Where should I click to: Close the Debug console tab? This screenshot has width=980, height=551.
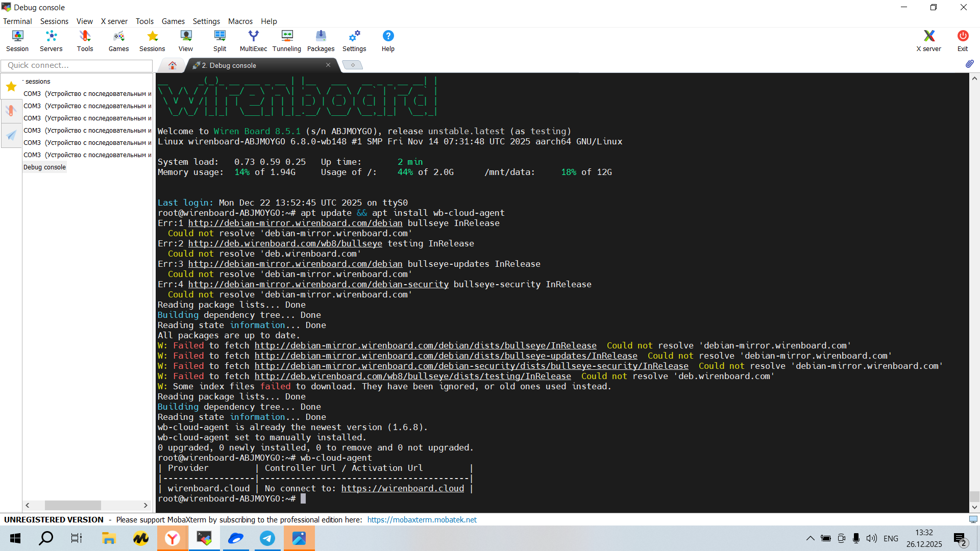tap(328, 65)
